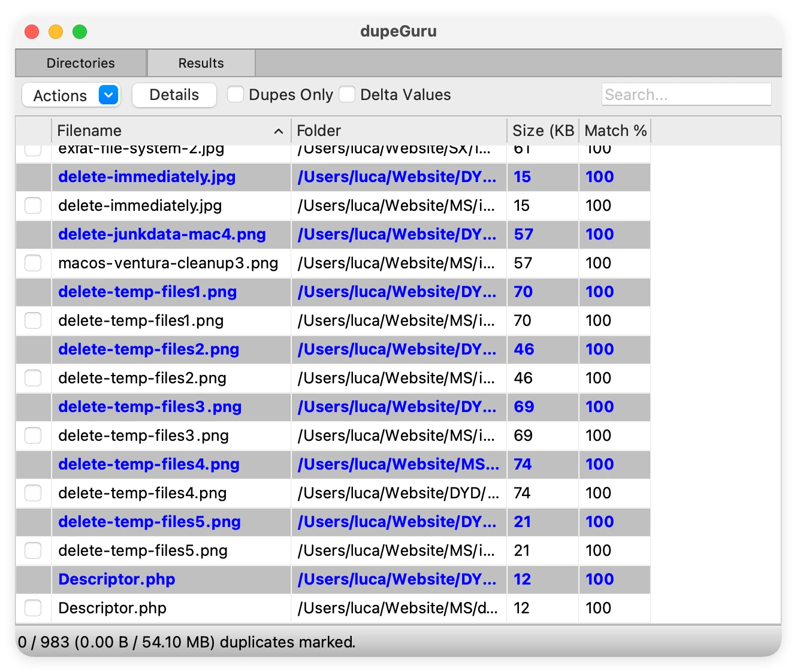Sort results by the Filename column header
797x672 pixels.
(x=171, y=131)
